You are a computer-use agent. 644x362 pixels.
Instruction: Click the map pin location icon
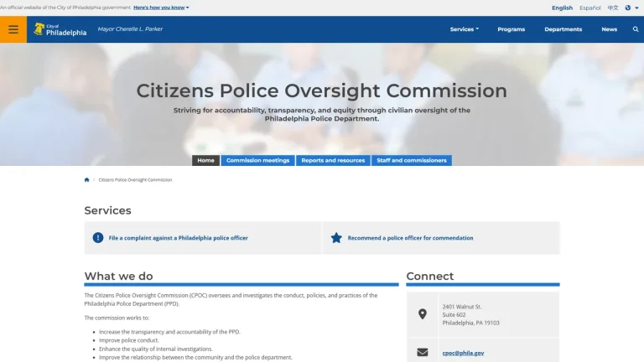423,314
